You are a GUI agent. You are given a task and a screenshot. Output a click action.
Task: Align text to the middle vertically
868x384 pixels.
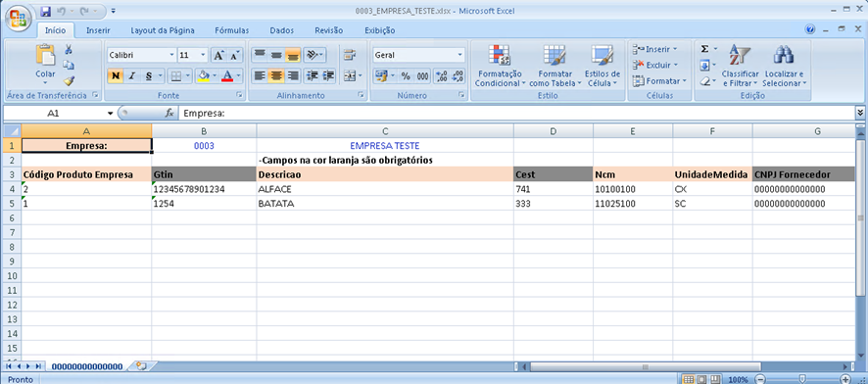[276, 55]
